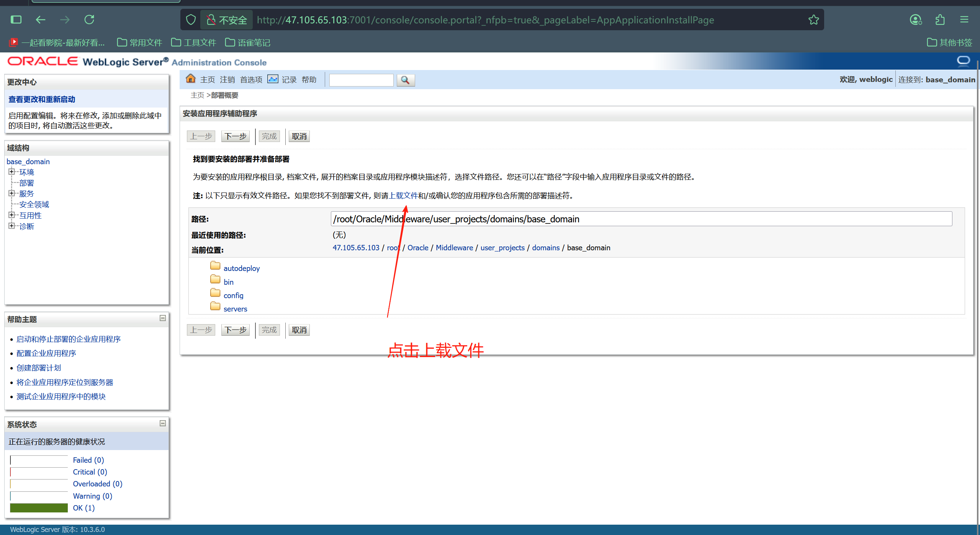The height and width of the screenshot is (535, 980).
Task: Open the 常用文件 bookmark folder
Action: pos(139,42)
